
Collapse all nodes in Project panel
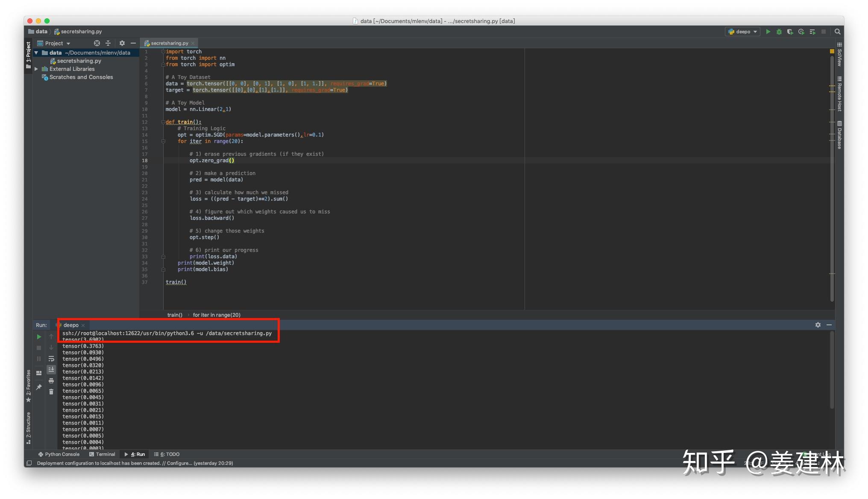click(108, 43)
